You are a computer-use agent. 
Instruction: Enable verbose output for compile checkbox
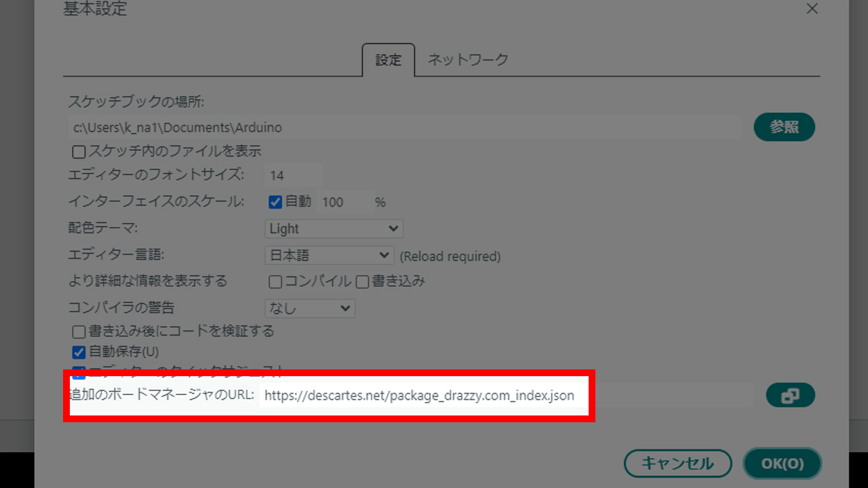point(275,282)
